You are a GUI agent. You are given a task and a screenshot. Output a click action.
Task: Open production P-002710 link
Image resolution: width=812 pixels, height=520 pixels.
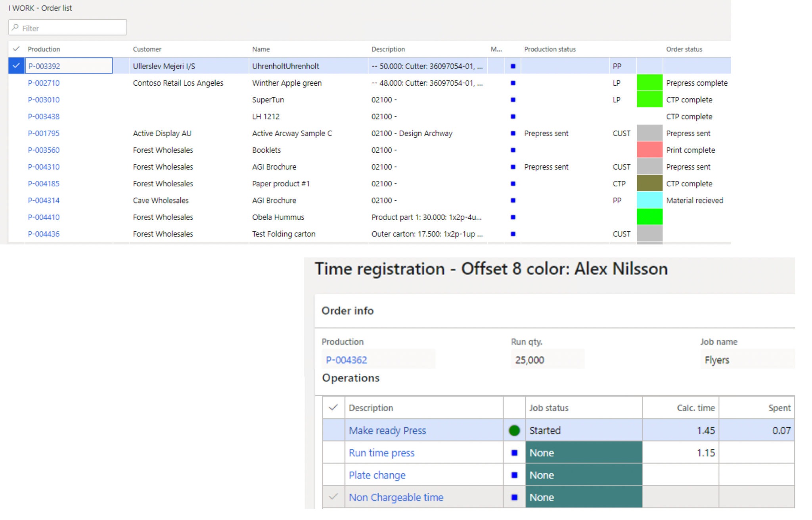[x=44, y=83]
